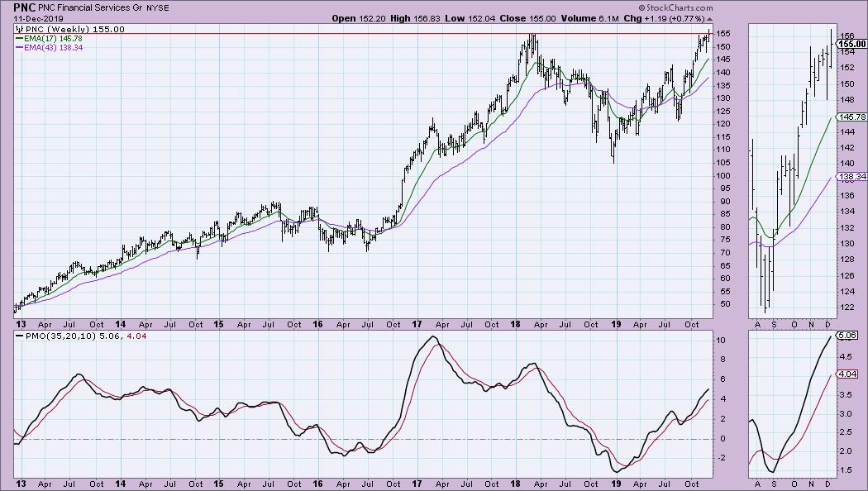Select the 'PNC Financial Services Gr' company name
Screen dimensions: 868x491
coord(91,7)
